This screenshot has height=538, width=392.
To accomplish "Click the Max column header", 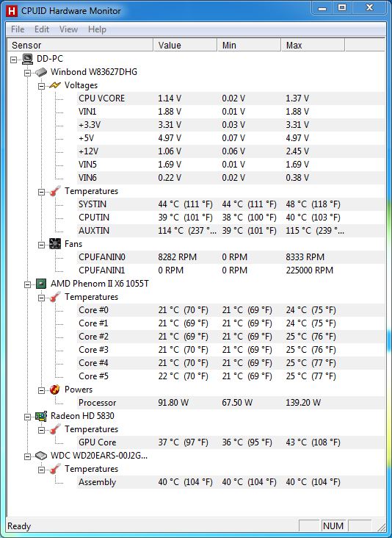I will click(313, 46).
